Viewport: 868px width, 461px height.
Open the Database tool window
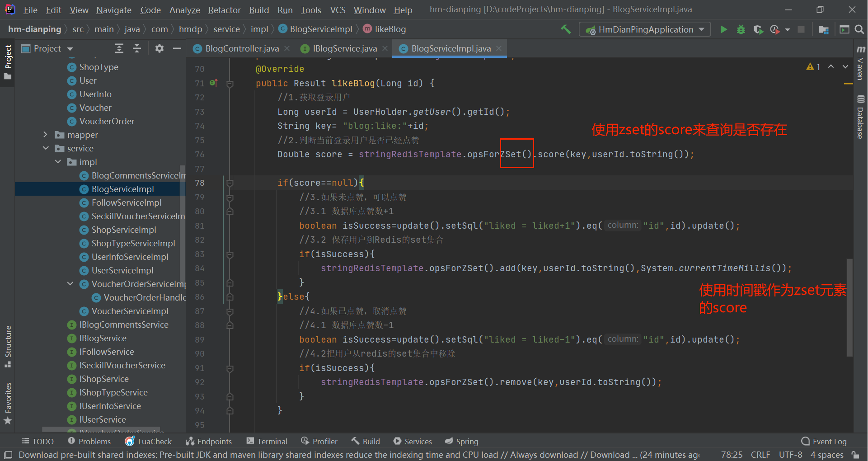pyautogui.click(x=860, y=117)
